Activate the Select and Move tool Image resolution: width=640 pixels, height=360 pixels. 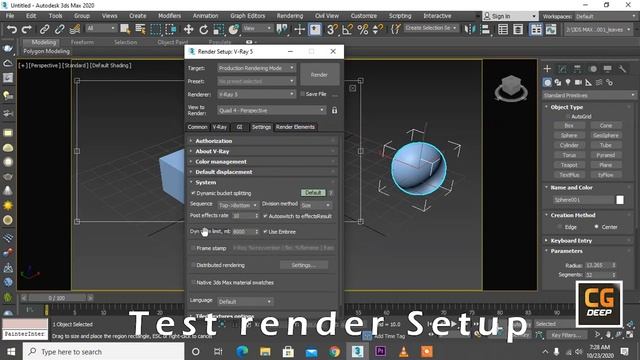188,29
